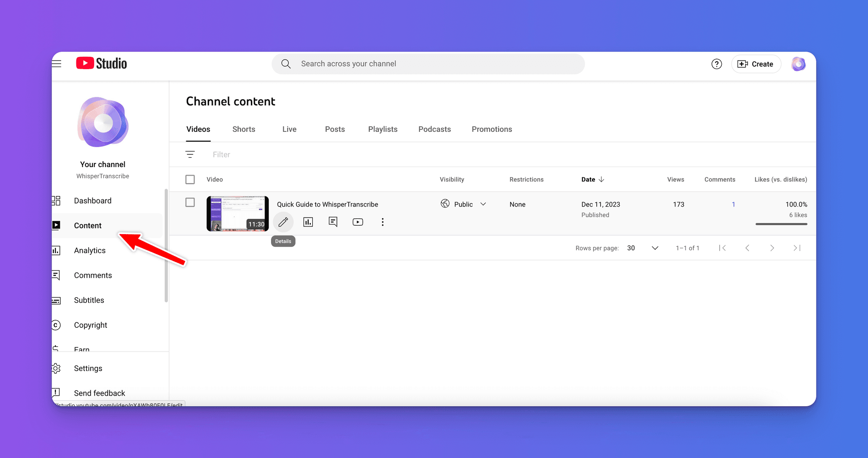Open the video's Analytics chart icon
The image size is (868, 458).
[308, 221]
